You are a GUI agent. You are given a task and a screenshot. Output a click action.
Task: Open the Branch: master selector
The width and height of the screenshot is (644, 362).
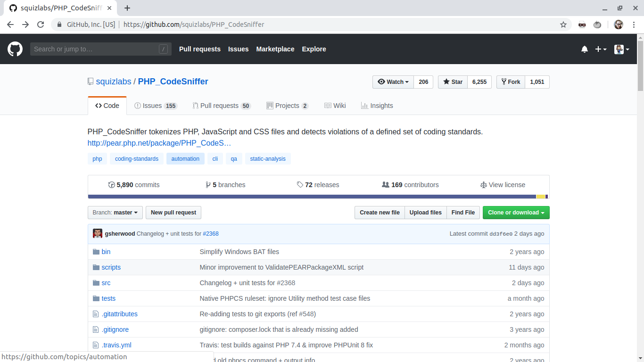(x=115, y=213)
